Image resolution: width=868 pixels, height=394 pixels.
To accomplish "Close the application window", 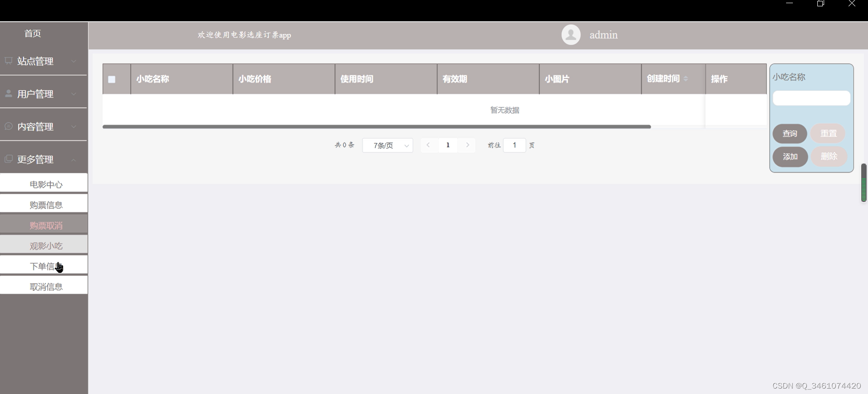I will (x=852, y=4).
